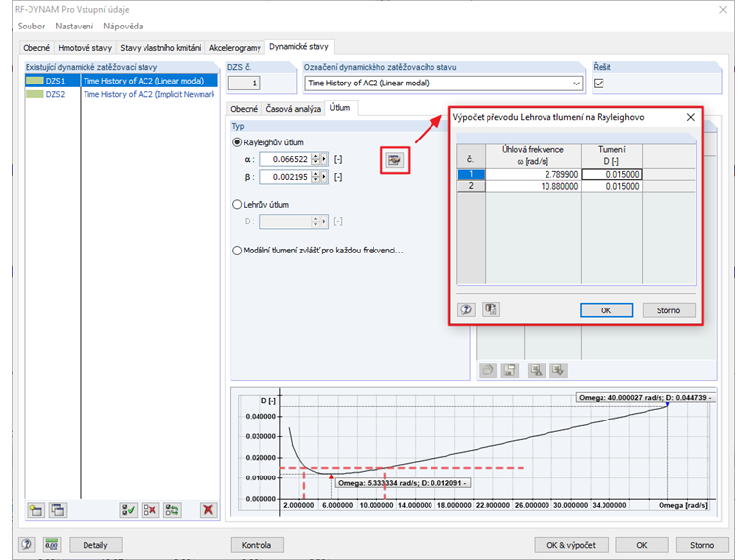The image size is (747, 560).
Task: Click damping cell in row 2
Action: (611, 186)
